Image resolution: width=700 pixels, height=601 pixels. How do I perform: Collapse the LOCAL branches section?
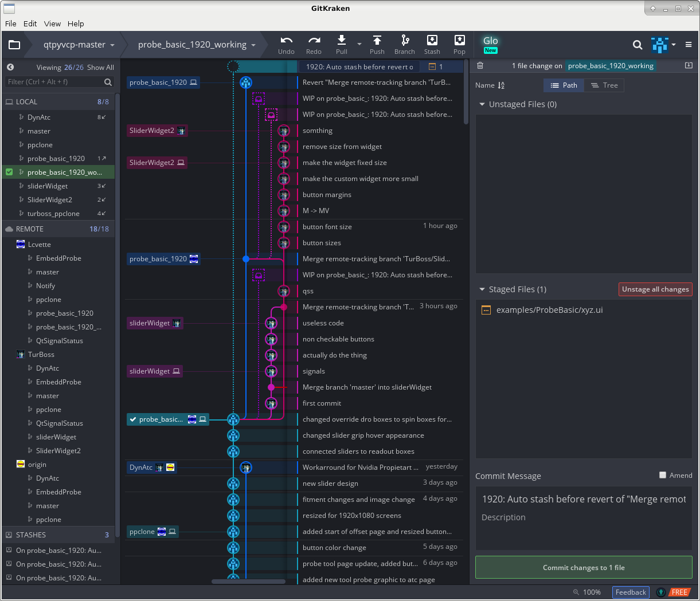58,101
